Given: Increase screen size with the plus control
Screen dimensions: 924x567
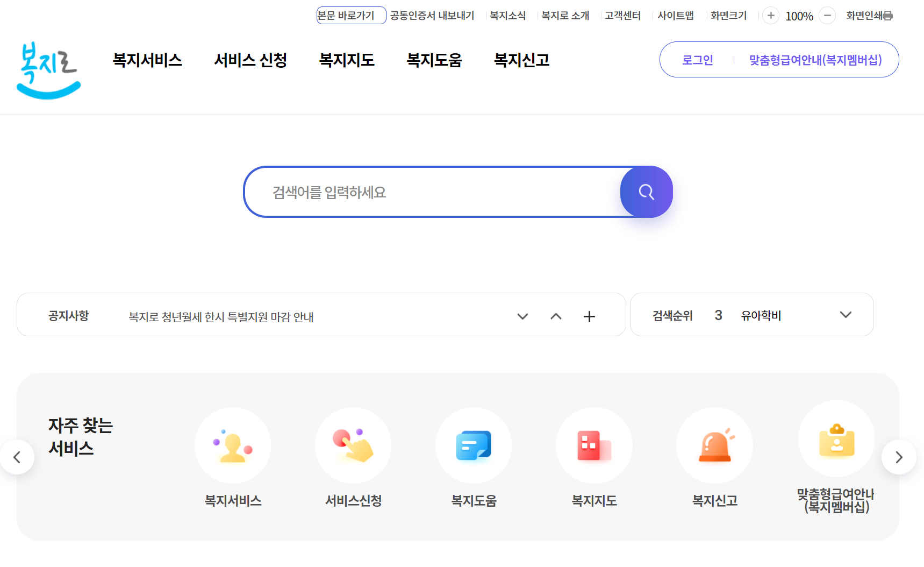Looking at the screenshot, I should [770, 16].
